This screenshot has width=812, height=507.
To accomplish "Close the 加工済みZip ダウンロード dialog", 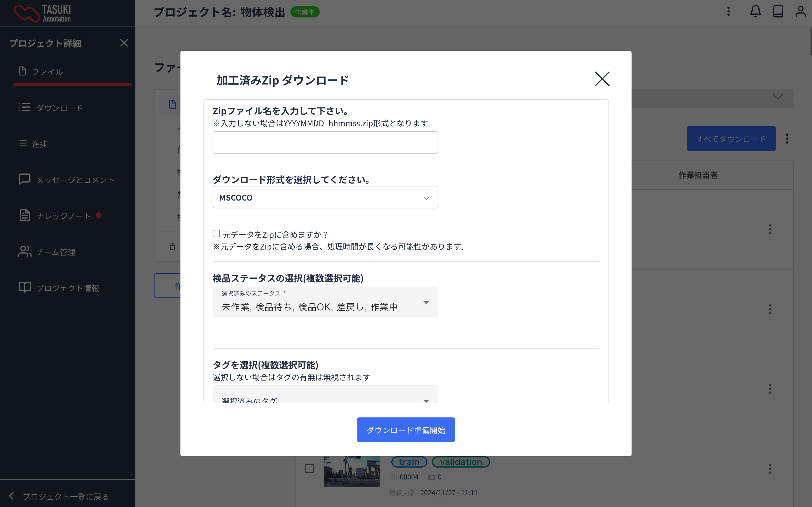I will tap(602, 79).
